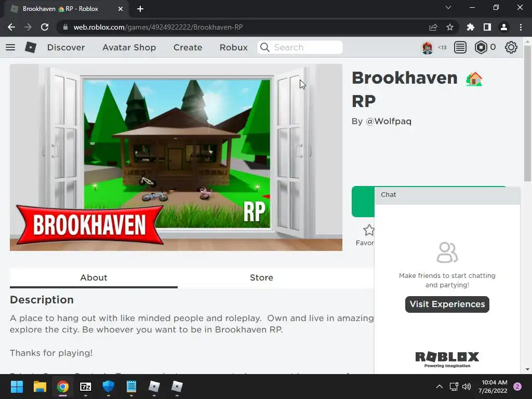Open the clock and date
This screenshot has height=399, width=532.
(x=493, y=387)
